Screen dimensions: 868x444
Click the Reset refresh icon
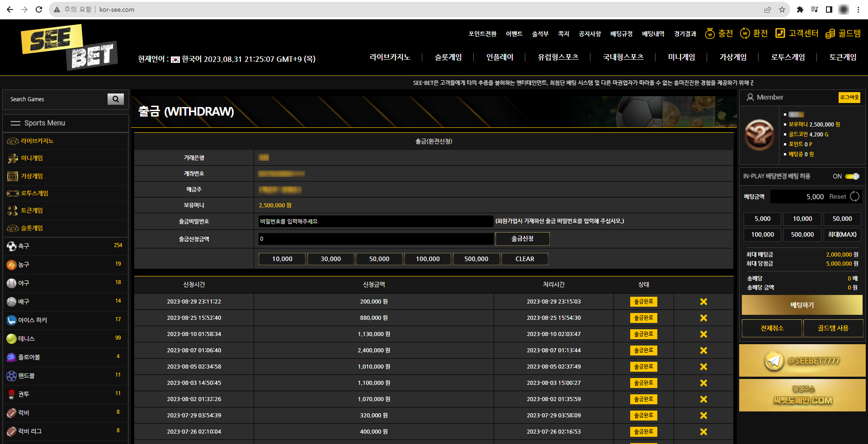[x=854, y=196]
